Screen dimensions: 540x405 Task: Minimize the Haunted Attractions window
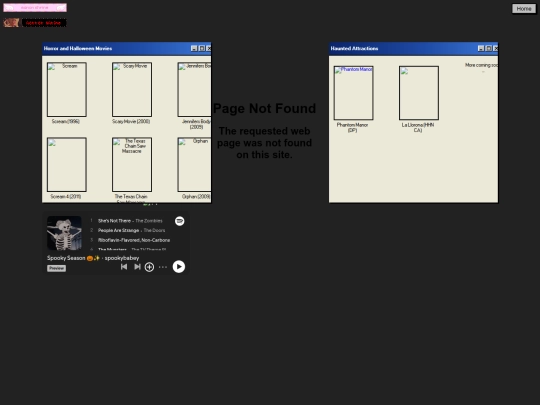pyautogui.click(x=481, y=49)
